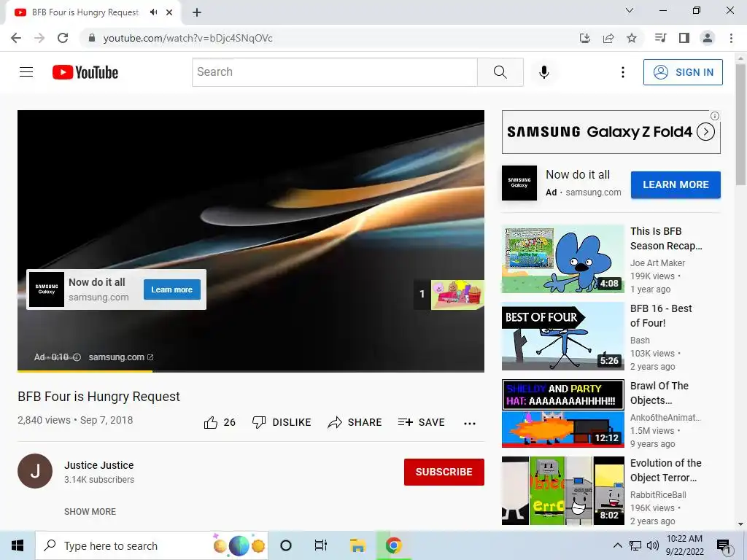
Task: Click LEARN MORE in sidebar ad
Action: click(x=676, y=184)
